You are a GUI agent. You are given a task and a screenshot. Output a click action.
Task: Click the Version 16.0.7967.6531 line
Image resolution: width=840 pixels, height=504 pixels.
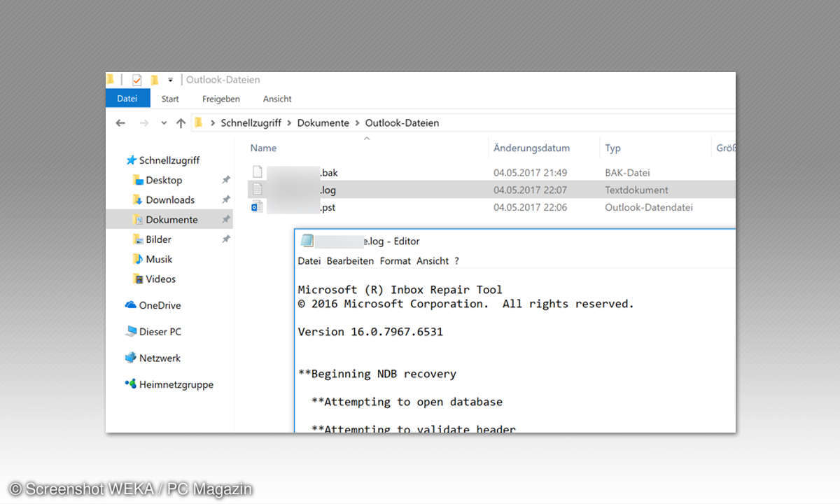[x=370, y=332]
